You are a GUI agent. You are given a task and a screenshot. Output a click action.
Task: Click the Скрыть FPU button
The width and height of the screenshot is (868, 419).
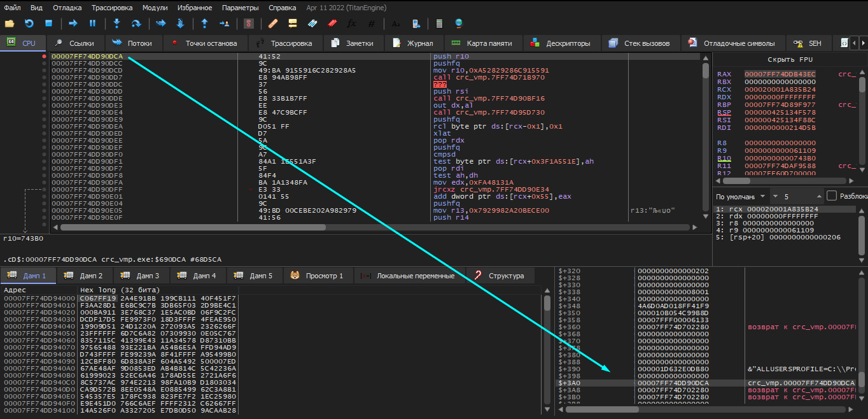[x=790, y=60]
